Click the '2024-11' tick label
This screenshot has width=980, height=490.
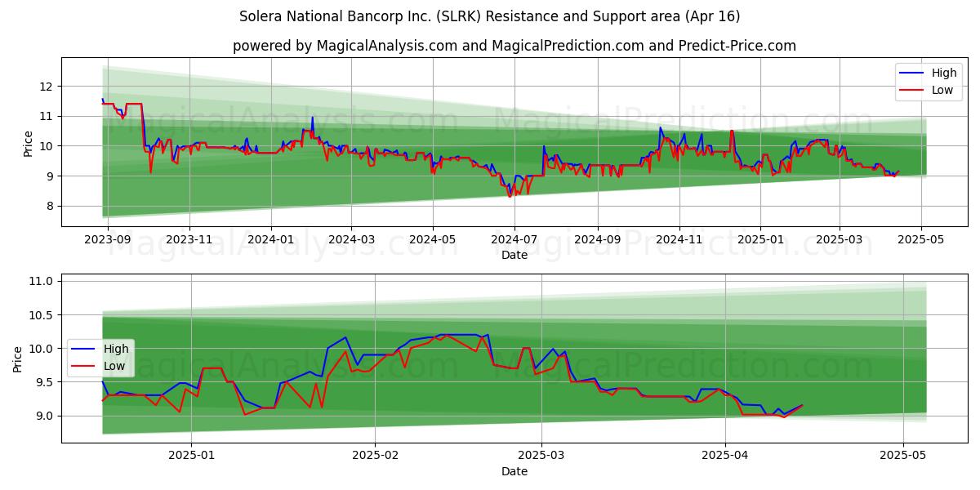click(x=679, y=240)
